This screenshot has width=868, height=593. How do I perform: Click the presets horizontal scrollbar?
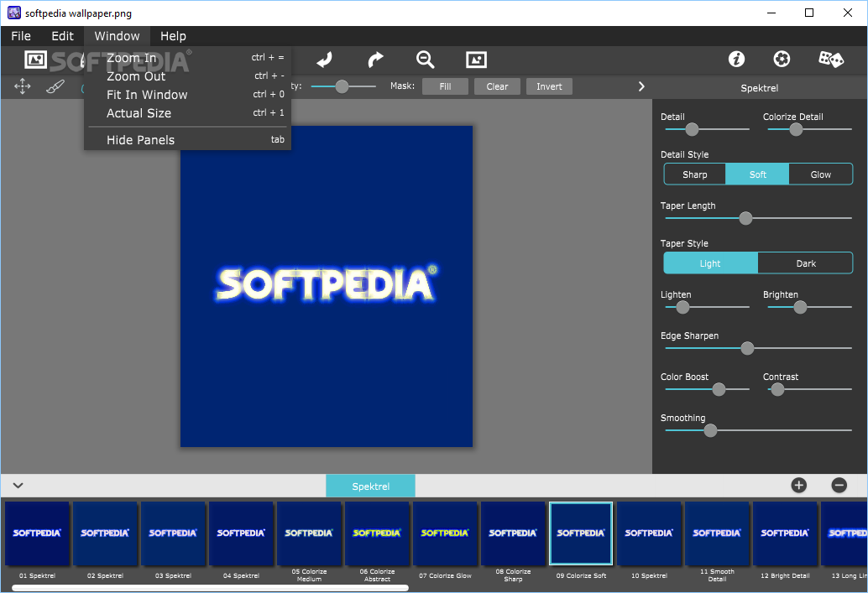211,588
